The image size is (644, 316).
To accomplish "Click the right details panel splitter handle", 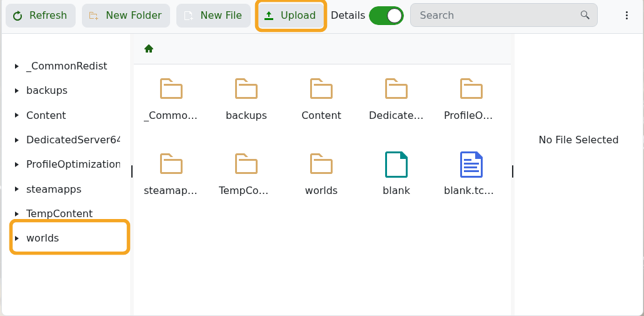I will pos(513,171).
